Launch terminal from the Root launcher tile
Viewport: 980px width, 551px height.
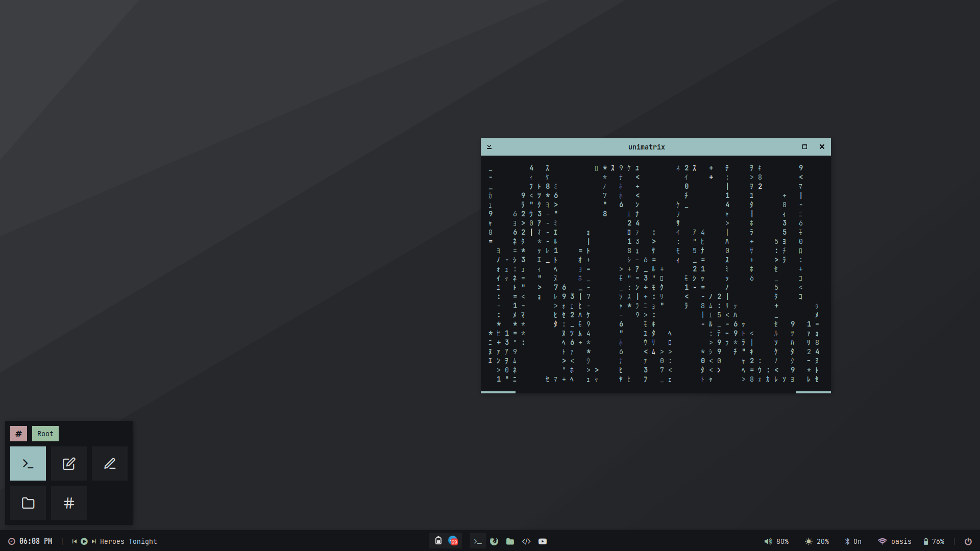click(28, 463)
